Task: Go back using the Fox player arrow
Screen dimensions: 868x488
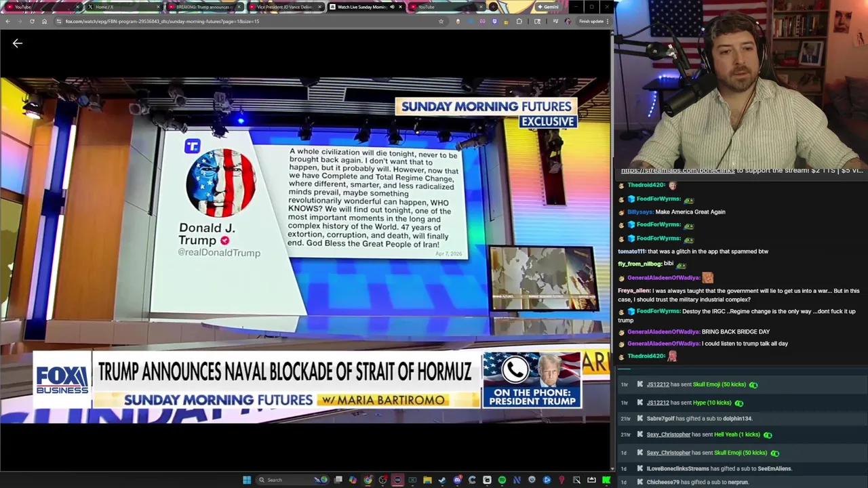Action: click(18, 43)
